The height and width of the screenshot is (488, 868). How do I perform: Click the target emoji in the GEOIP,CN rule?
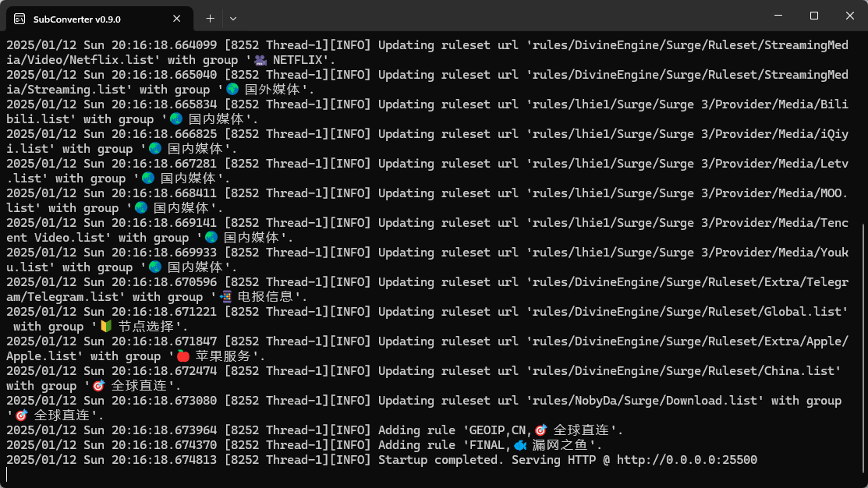pyautogui.click(x=540, y=430)
